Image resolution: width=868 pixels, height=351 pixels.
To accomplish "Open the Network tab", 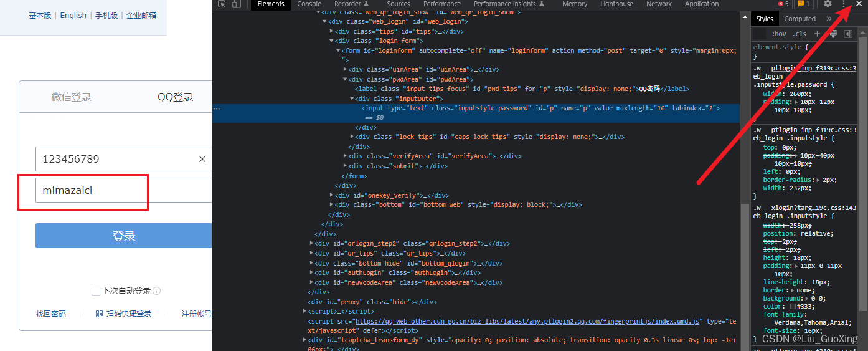I will [x=659, y=4].
